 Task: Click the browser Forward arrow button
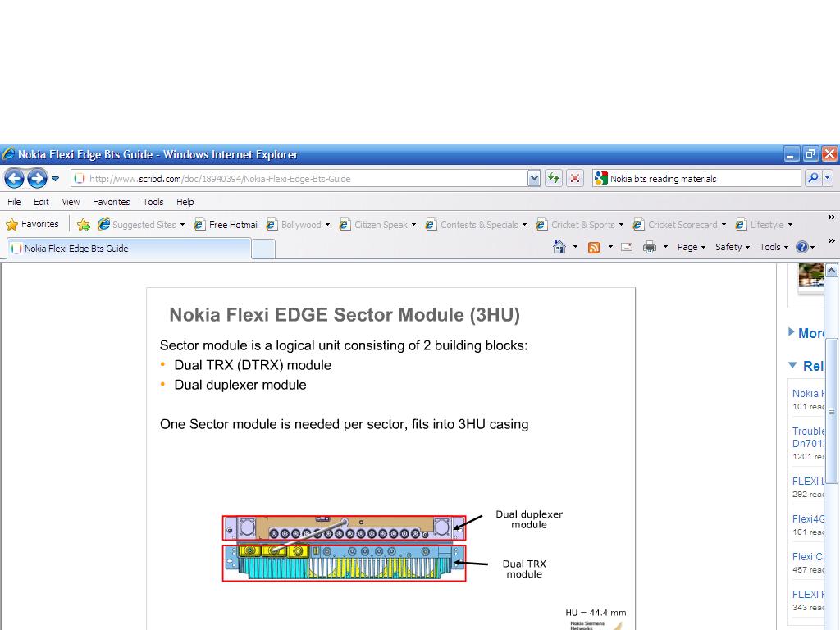pos(37,178)
